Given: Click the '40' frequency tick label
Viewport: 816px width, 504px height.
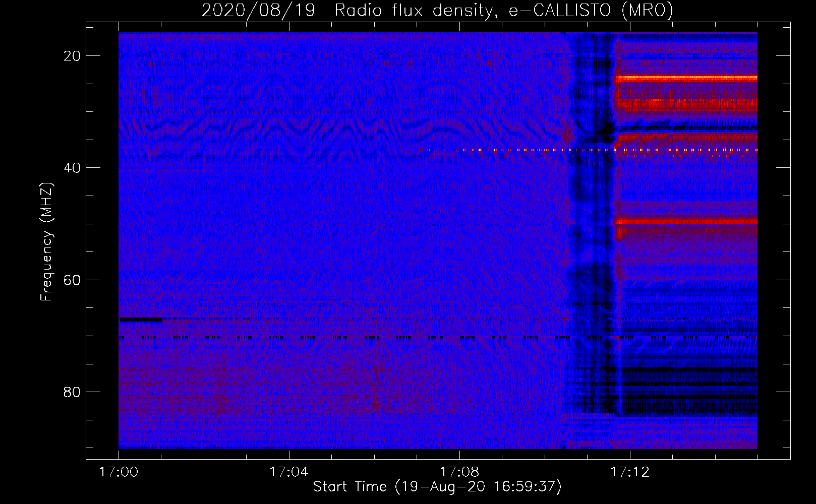Looking at the screenshot, I should coord(73,168).
